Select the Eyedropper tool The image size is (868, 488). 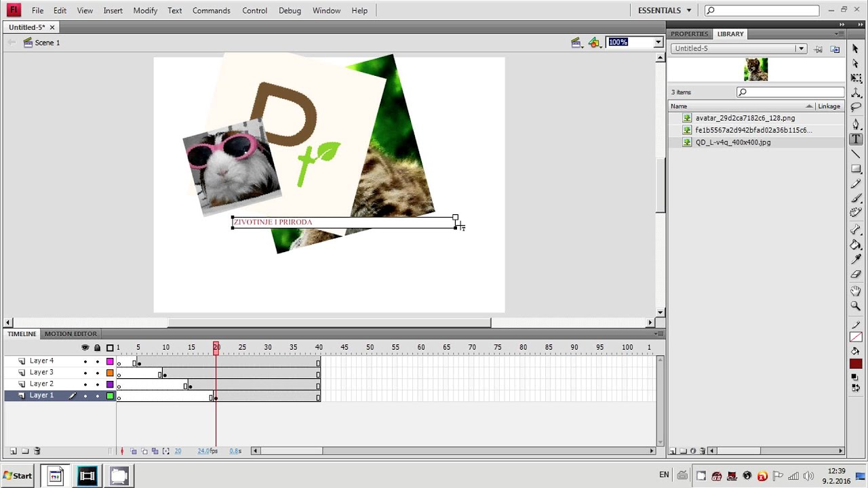[856, 260]
